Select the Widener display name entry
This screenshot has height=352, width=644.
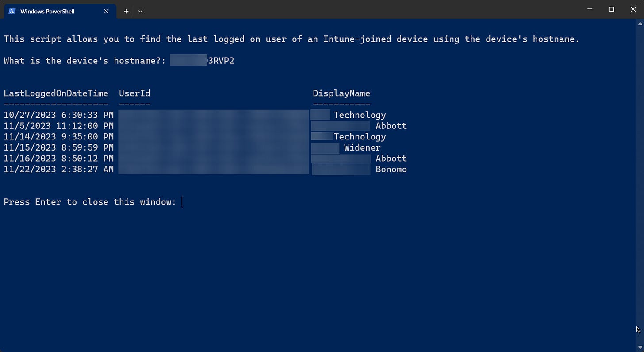[x=362, y=147]
